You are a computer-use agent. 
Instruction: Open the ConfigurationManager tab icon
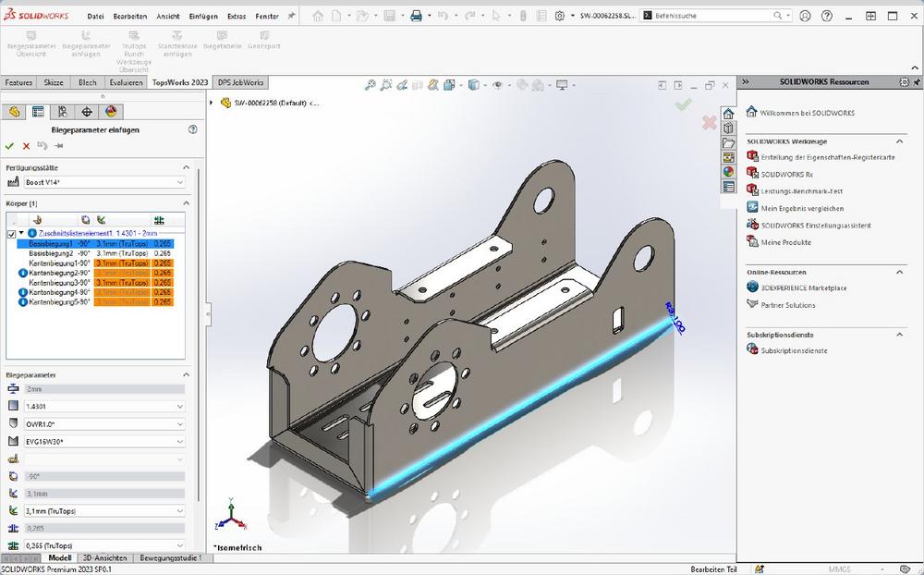coord(63,112)
